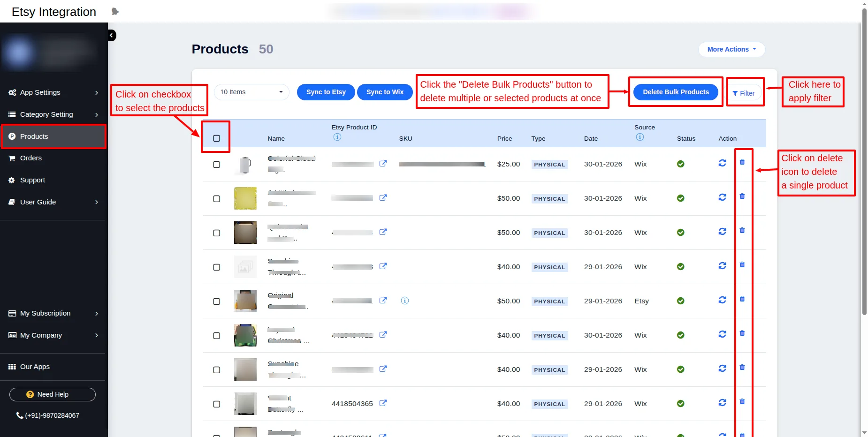Viewport: 868px width, 437px height.
Task: Open the 10 Items per page dropdown
Action: (251, 92)
